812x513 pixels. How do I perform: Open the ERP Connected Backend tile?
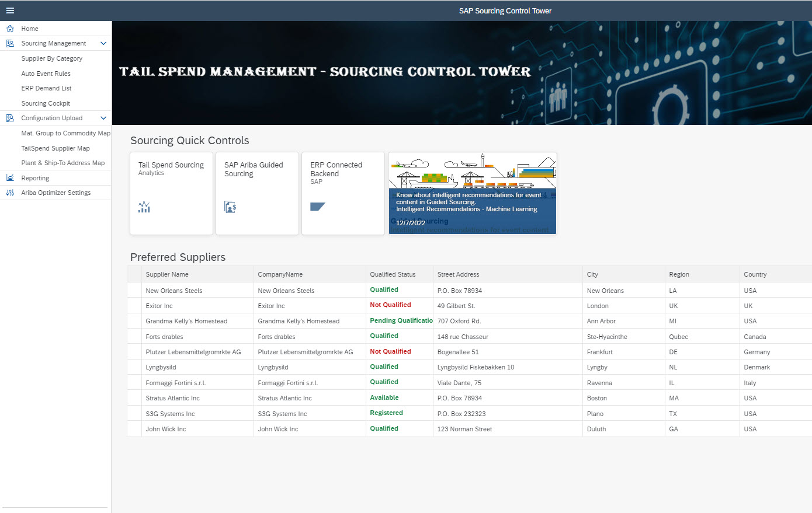(343, 194)
